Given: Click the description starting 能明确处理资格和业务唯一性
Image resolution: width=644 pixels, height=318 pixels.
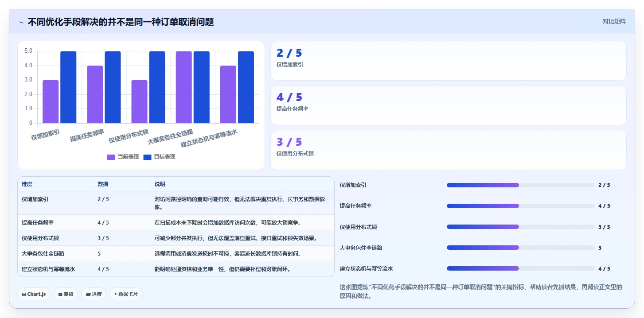Looking at the screenshot, I should [222, 269].
